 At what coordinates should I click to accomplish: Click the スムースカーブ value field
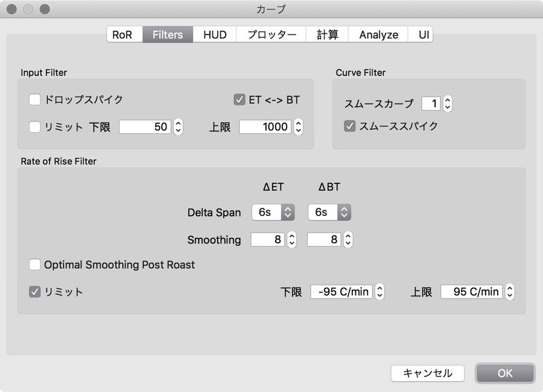431,104
